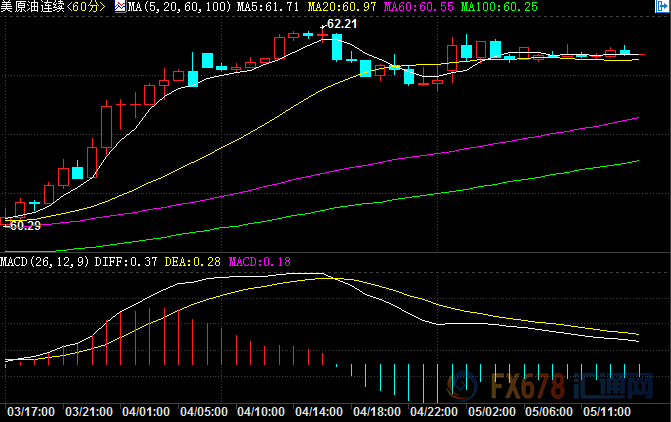Click the 04/22:00 time axis label

click(x=436, y=411)
